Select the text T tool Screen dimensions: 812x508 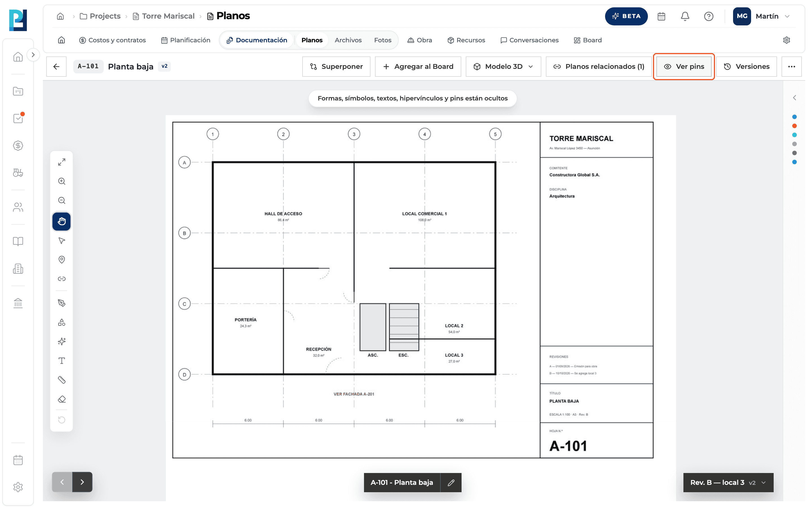pos(61,361)
